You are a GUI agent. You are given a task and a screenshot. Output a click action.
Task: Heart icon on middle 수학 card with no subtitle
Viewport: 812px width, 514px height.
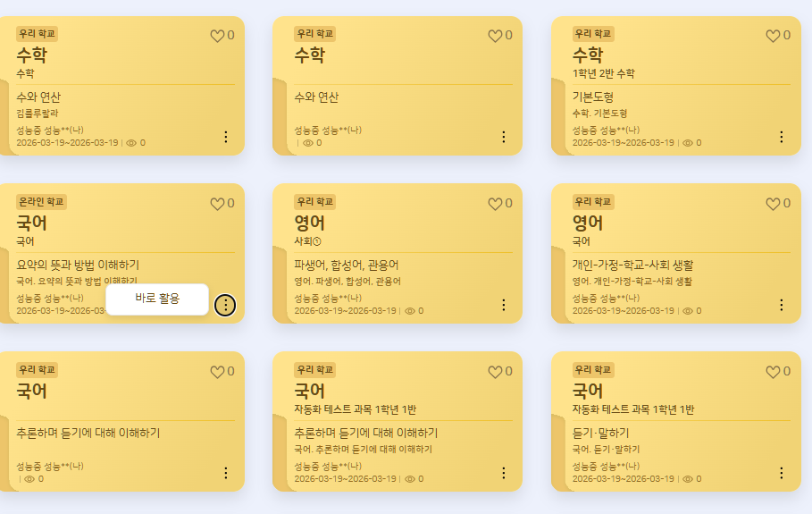coord(495,36)
